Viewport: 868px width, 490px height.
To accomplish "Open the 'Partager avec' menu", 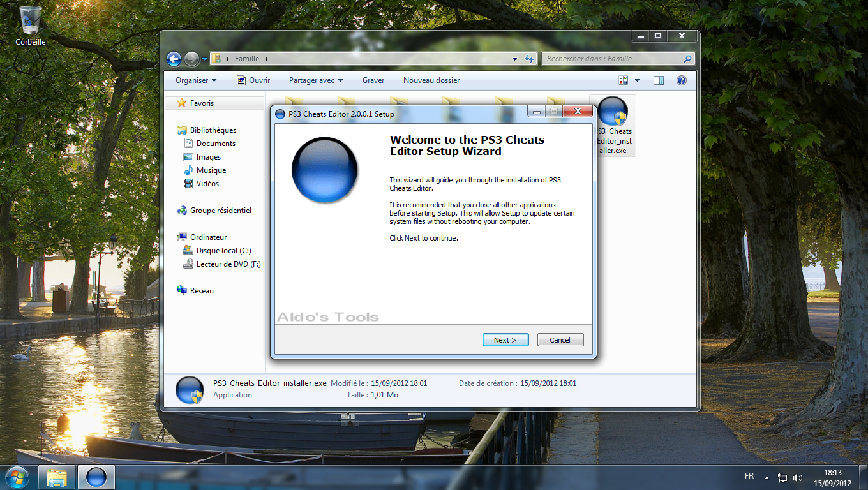I will click(x=316, y=80).
